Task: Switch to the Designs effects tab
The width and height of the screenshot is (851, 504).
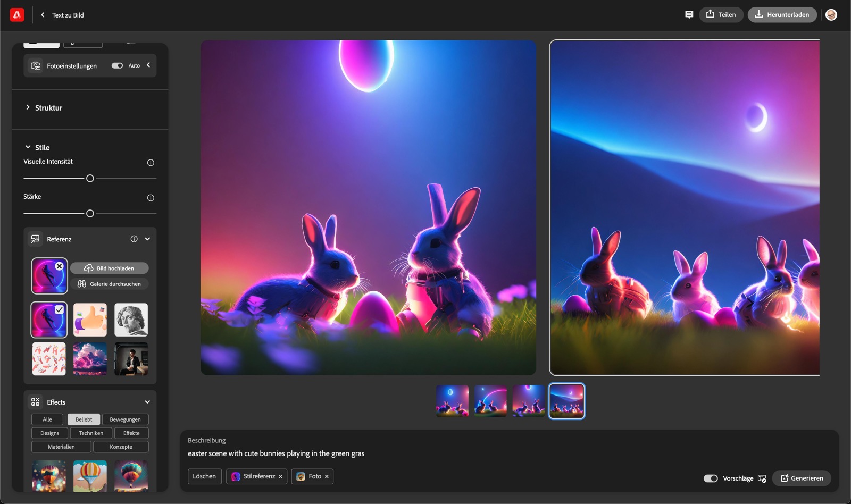Action: coord(49,433)
